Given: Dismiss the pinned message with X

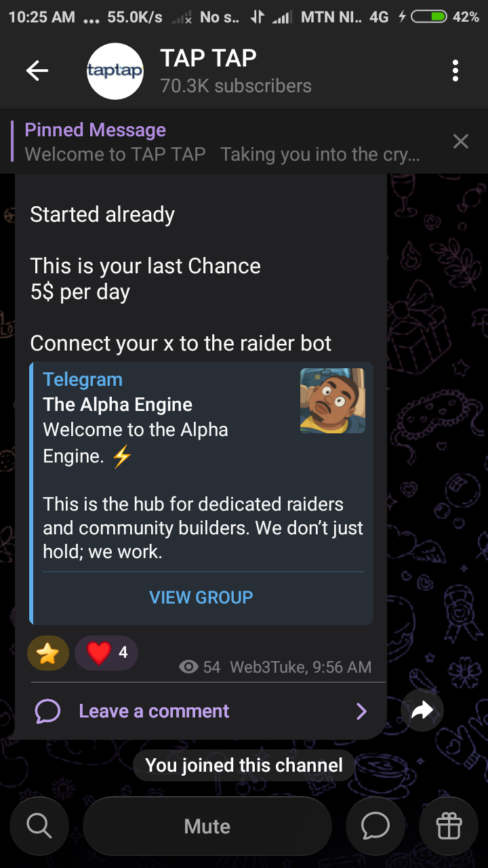Looking at the screenshot, I should pyautogui.click(x=461, y=141).
